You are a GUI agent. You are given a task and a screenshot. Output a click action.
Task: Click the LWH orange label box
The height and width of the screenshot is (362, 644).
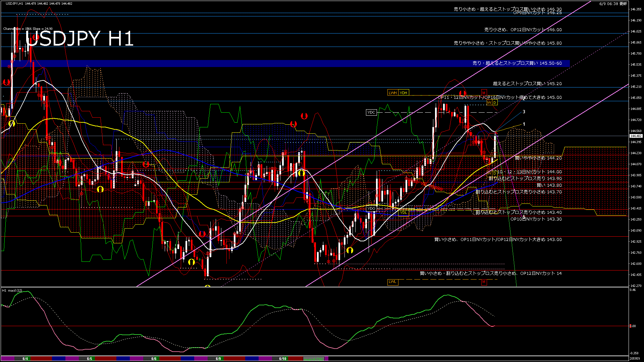(x=392, y=93)
